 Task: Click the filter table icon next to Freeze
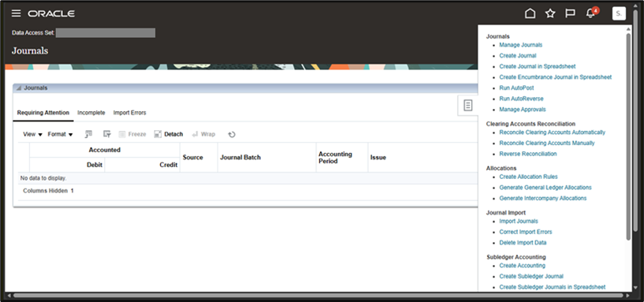[x=106, y=134]
